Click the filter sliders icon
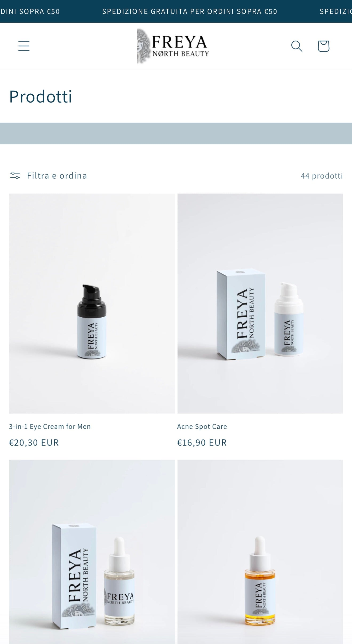Viewport: 352px width, 644px height. point(15,175)
